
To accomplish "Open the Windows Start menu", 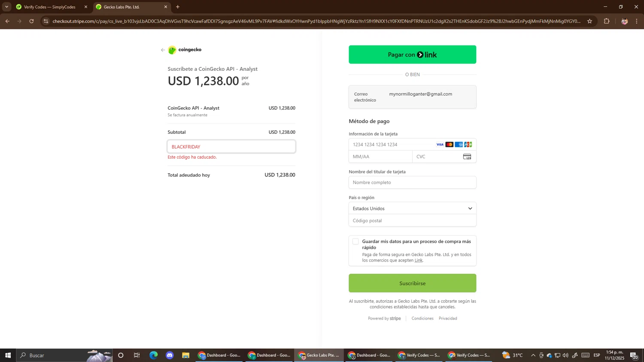I will (8, 355).
